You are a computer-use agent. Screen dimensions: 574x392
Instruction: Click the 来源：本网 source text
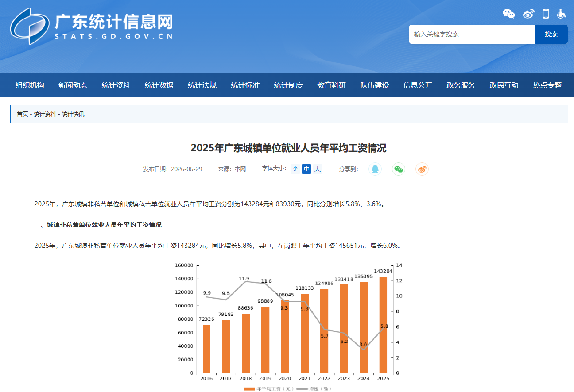pyautogui.click(x=232, y=169)
